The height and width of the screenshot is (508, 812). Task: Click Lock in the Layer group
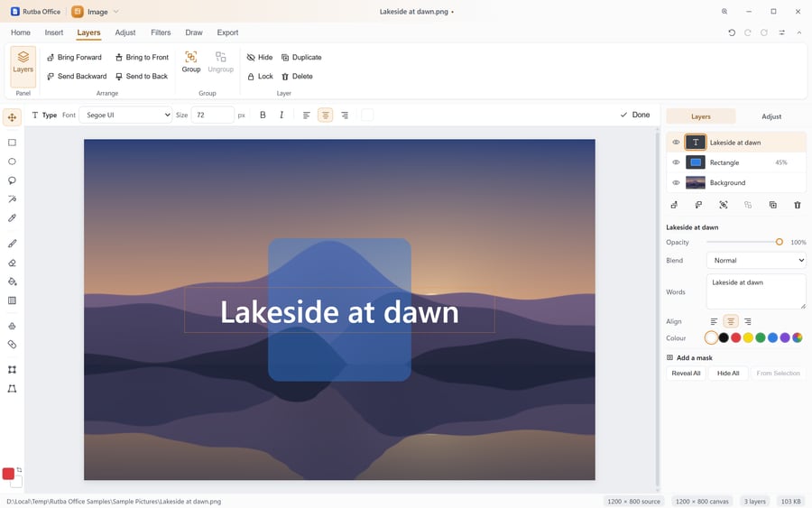(260, 76)
